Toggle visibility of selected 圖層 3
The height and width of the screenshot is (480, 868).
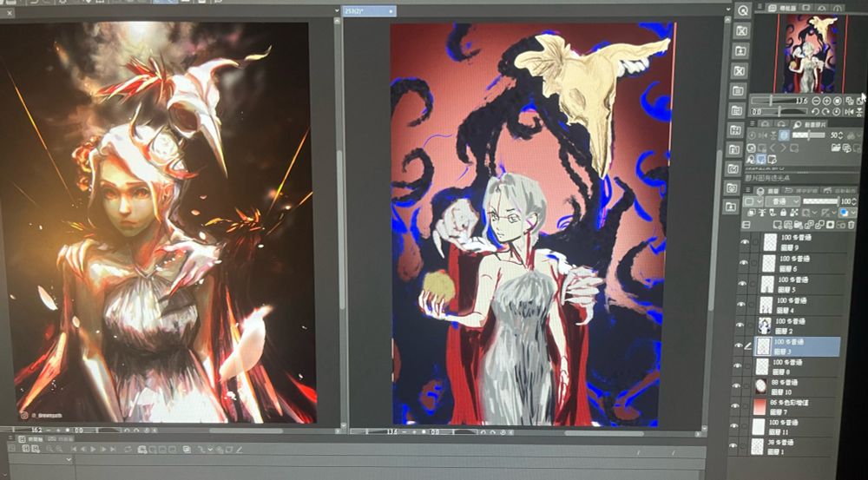pos(738,345)
